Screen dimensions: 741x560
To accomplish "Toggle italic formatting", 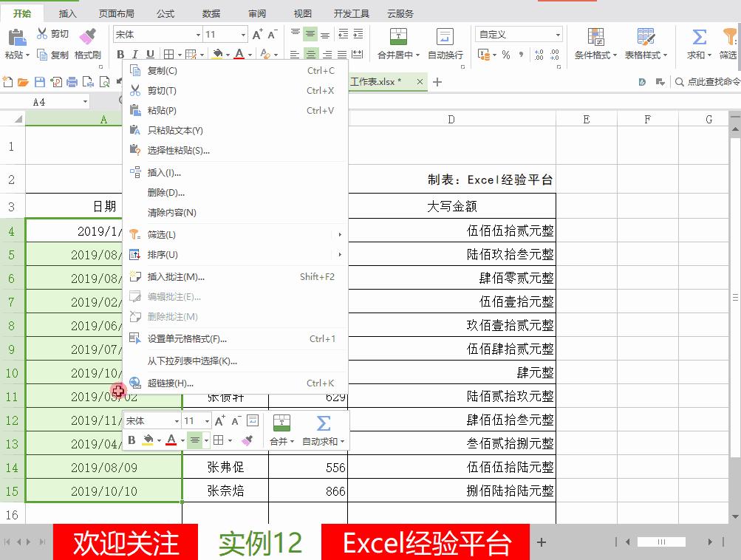I will pos(135,54).
